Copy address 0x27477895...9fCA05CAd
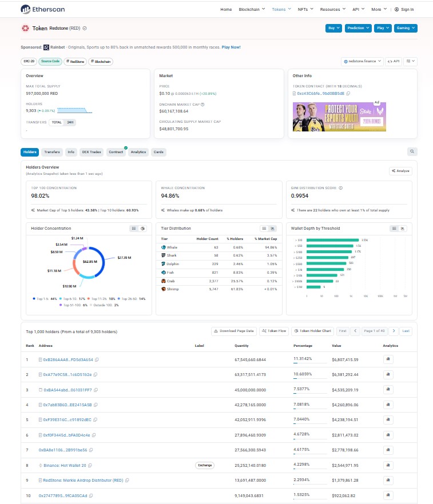 [91, 495]
